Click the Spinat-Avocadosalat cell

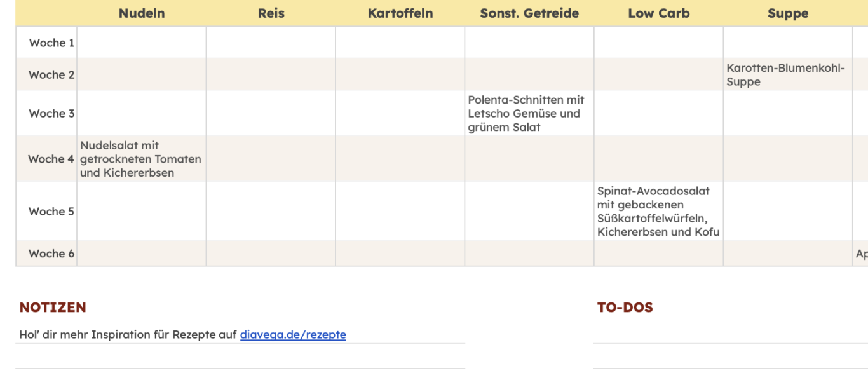tap(658, 211)
